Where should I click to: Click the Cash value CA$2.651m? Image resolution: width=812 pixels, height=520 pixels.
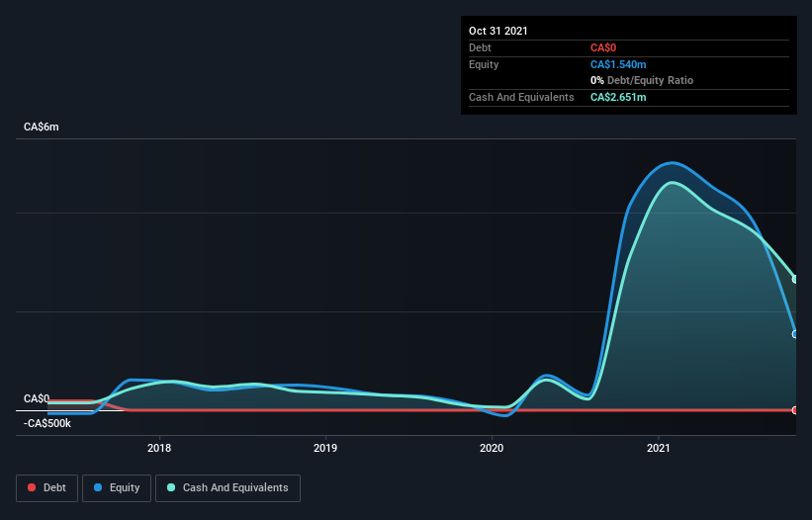click(618, 97)
